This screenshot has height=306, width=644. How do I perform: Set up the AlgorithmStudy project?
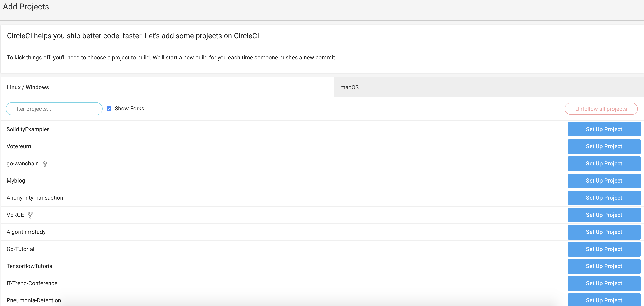pos(604,232)
